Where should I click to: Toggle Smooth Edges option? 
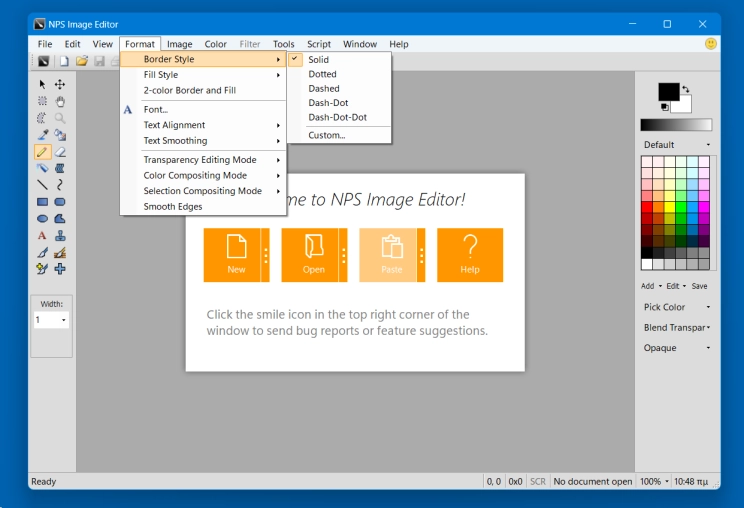coord(203,206)
